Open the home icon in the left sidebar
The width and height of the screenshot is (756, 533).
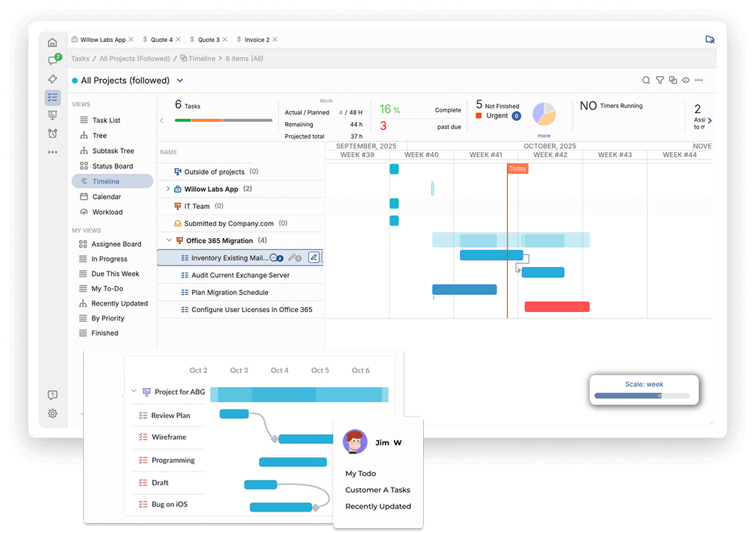click(52, 42)
